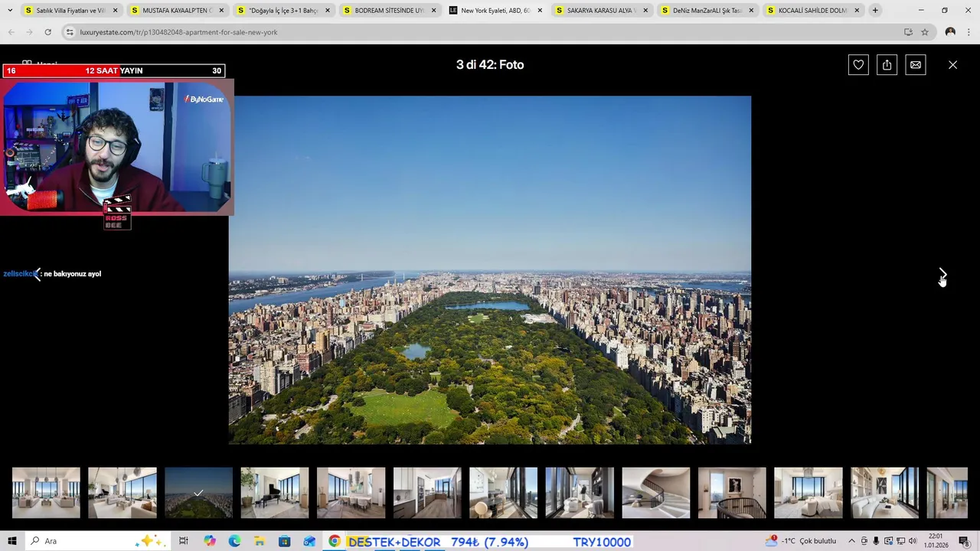Switch to 'SAKARYA KARASU ALYA' tab
The height and width of the screenshot is (551, 980).
click(x=600, y=11)
